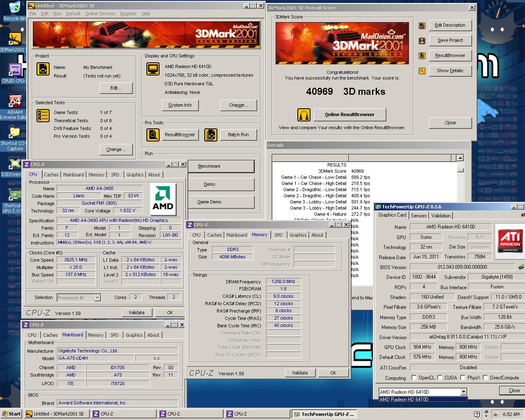Switch to TechPowerUp GPU-Z taskbar item
The width and height of the screenshot is (525, 420).
[324, 414]
